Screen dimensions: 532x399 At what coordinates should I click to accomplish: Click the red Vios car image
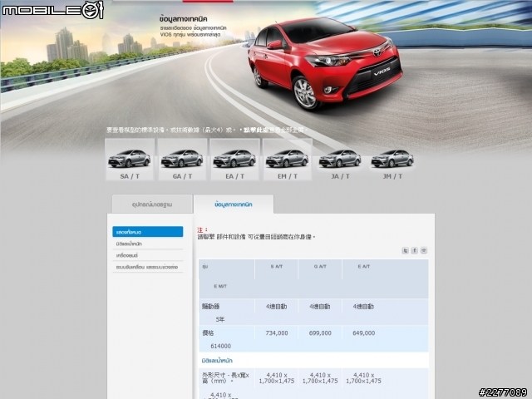coord(325,63)
